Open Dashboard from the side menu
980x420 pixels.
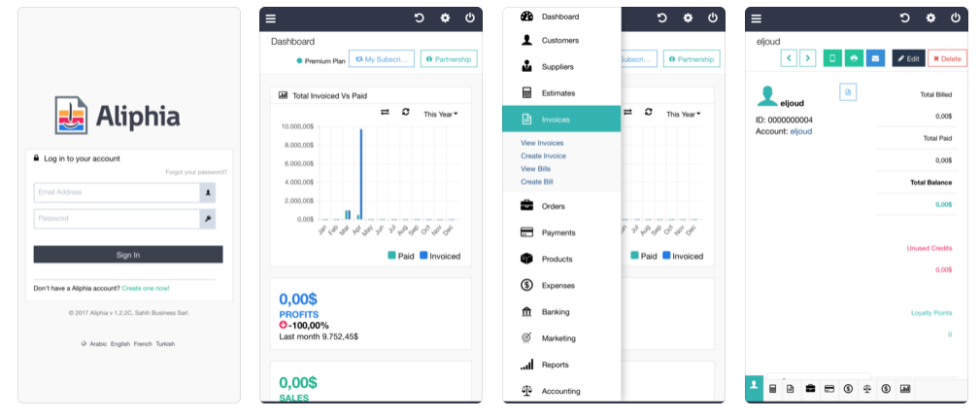561,17
